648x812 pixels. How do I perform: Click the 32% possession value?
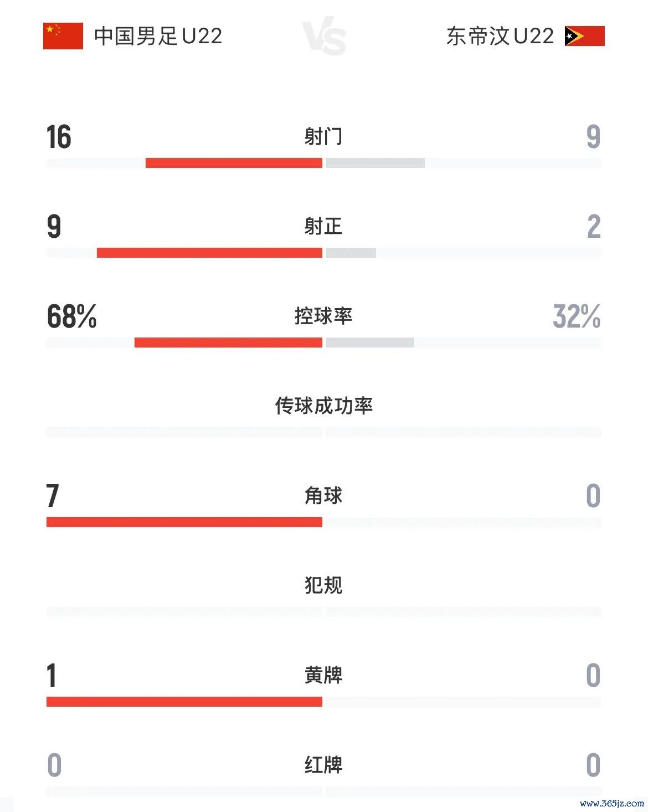click(577, 316)
